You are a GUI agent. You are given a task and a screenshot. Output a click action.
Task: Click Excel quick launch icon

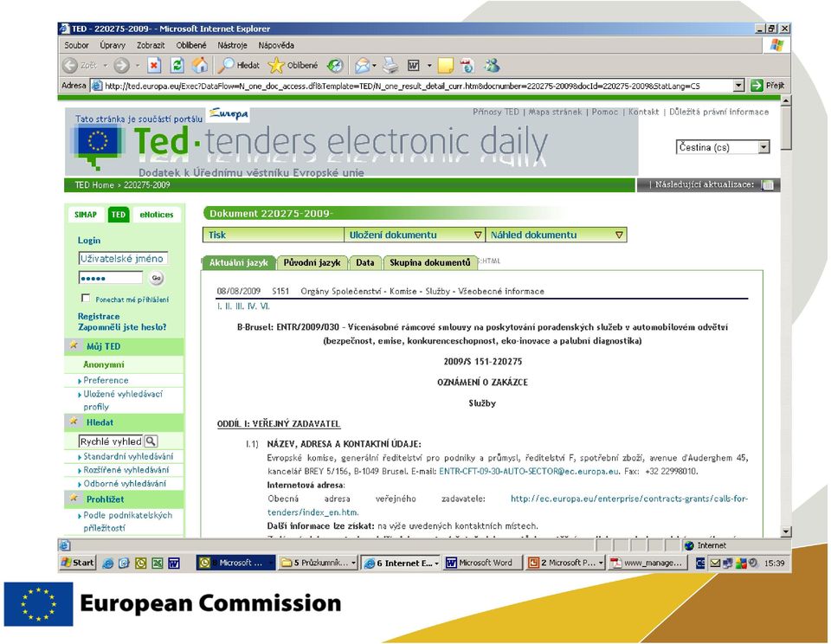tap(158, 563)
